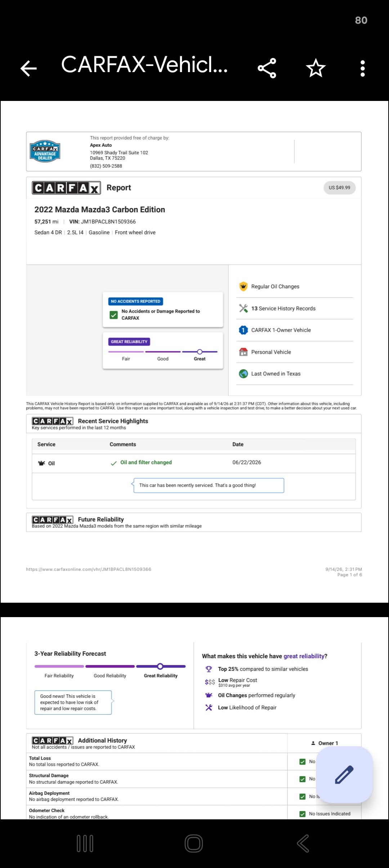Screen dimensions: 389x868
Task: Tap the 06/22/2026 service date
Action: click(247, 462)
